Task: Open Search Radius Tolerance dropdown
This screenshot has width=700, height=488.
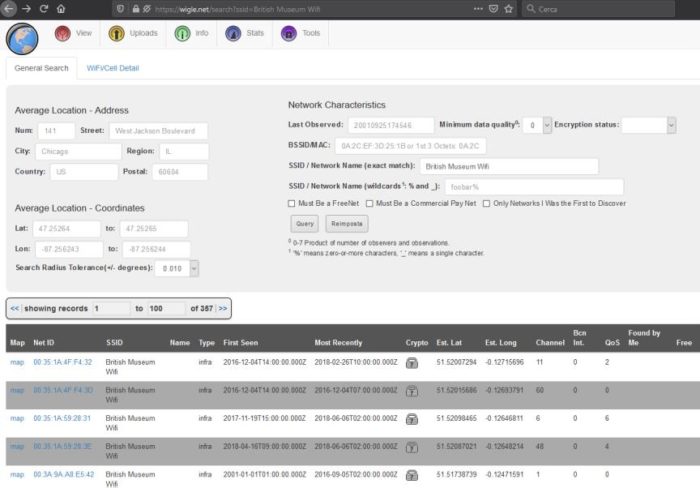Action: 176,269
